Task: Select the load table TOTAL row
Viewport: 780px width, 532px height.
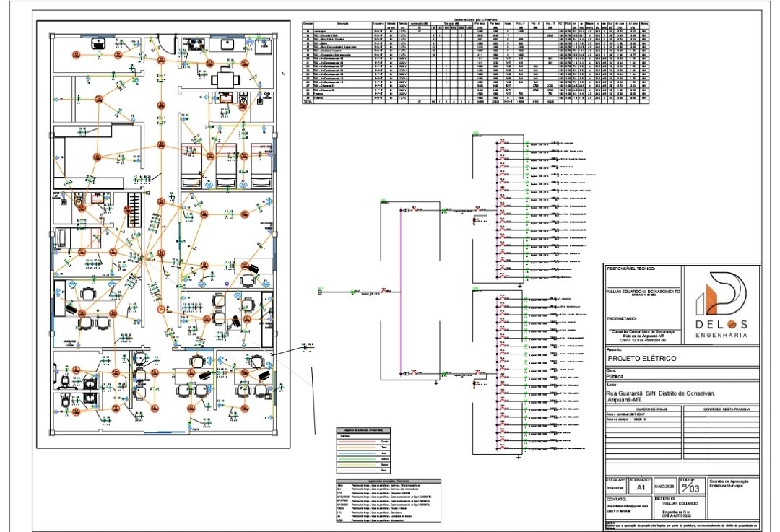Action: pos(307,103)
